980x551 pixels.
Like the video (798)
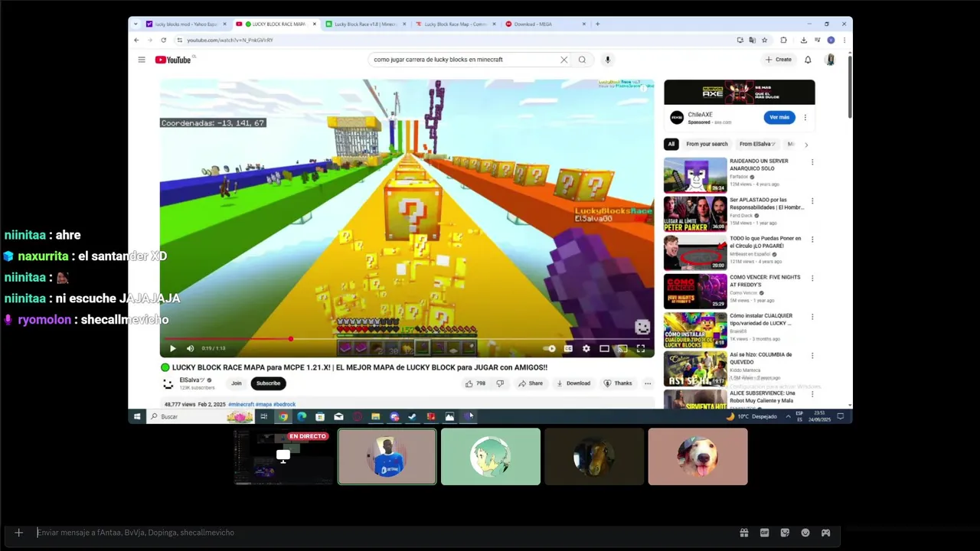[x=475, y=383]
